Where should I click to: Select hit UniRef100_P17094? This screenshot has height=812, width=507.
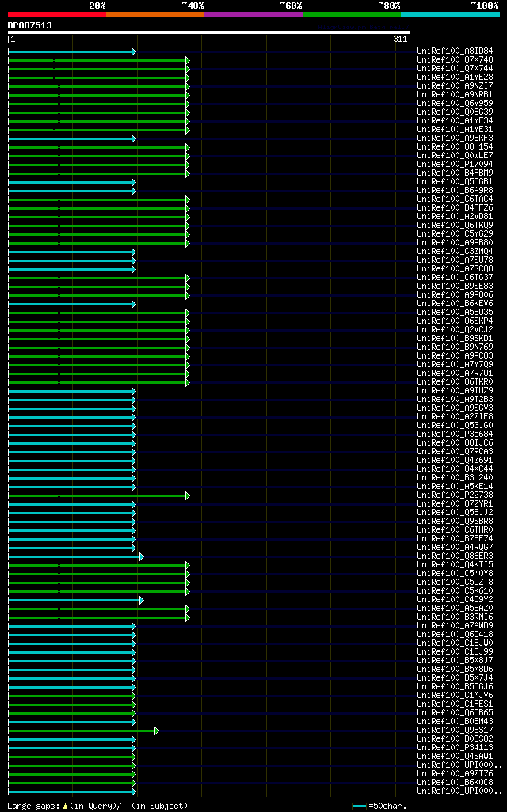[x=455, y=164]
